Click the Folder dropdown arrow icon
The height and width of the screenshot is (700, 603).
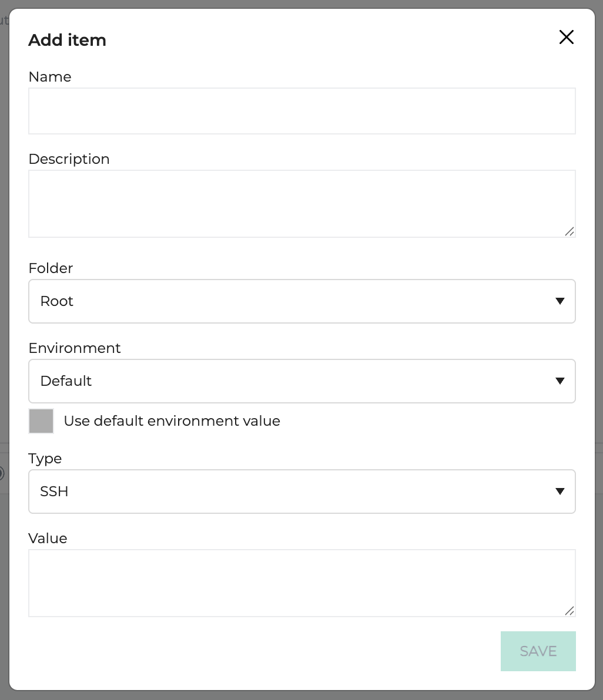(x=560, y=301)
